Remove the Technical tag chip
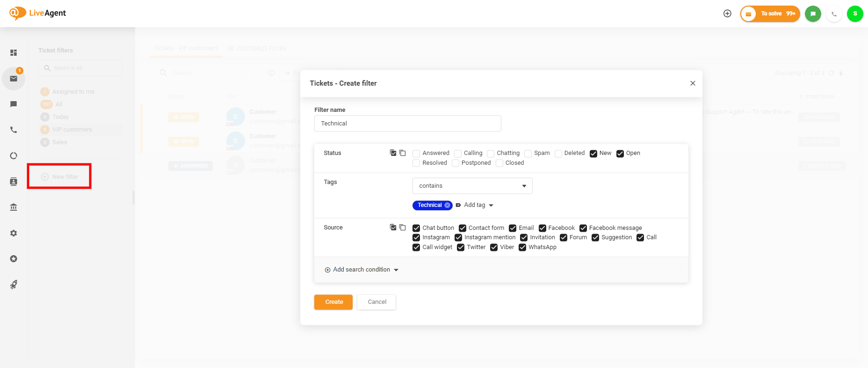 tap(448, 205)
